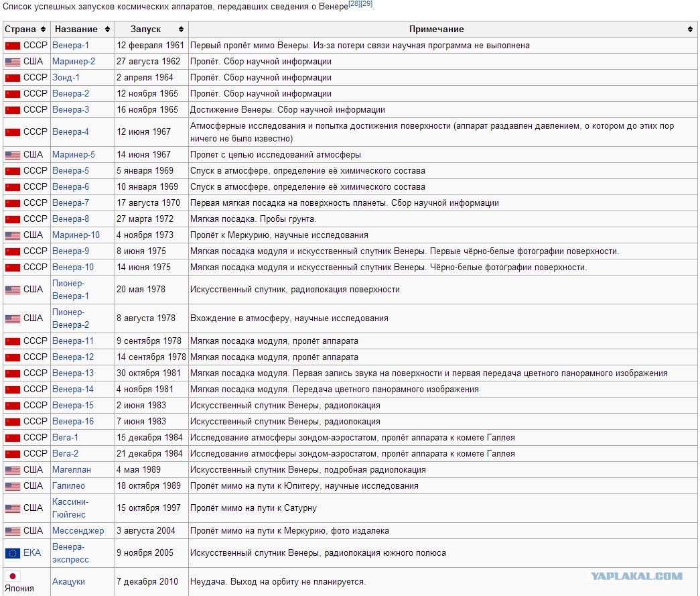This screenshot has width=700, height=596.
Task: Open the Пионер-Венера-1 link
Action: coord(70,290)
